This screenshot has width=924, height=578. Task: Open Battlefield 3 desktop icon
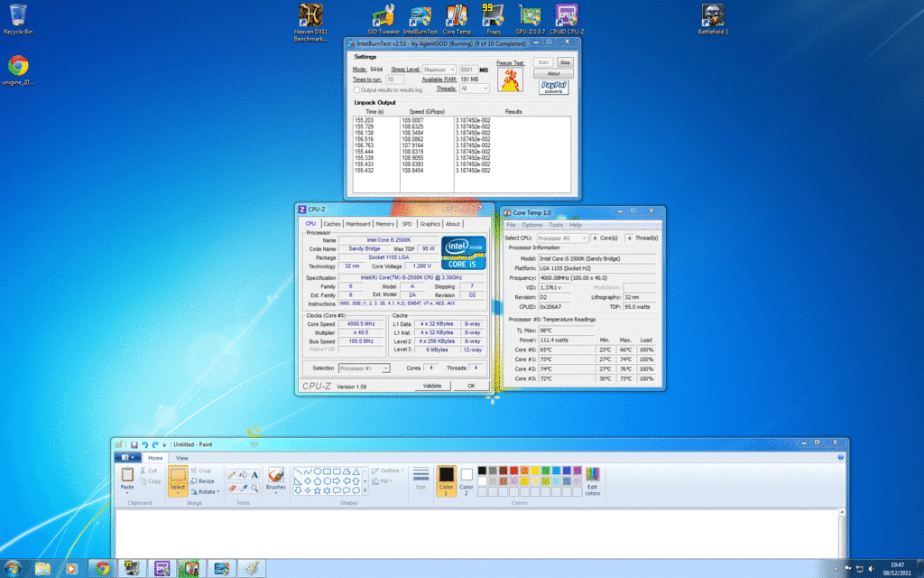713,20
